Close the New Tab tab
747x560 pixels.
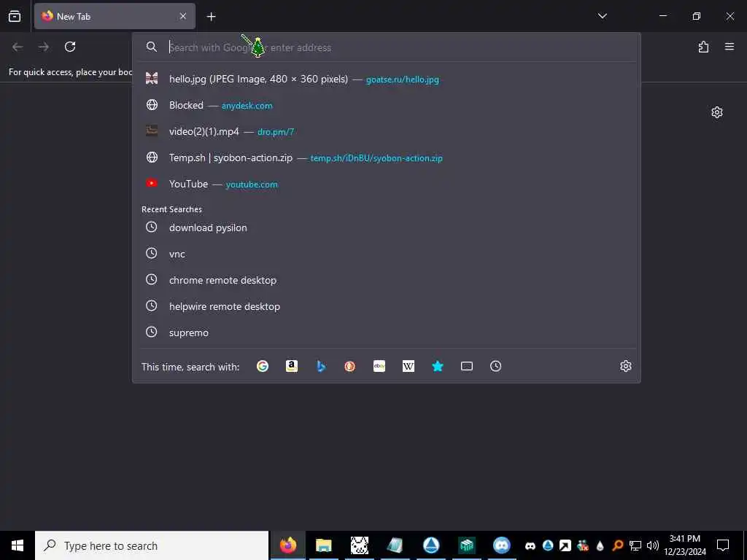click(183, 16)
